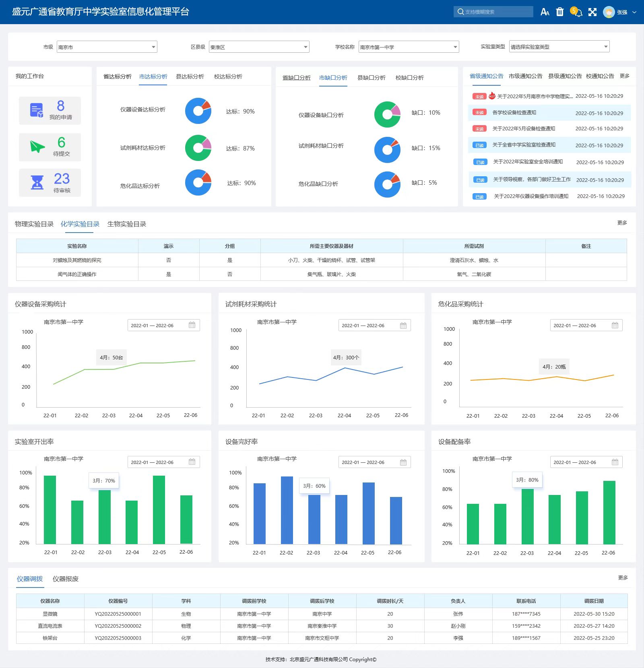Open date range picker for 设备完好率
The width and height of the screenshot is (644, 668).
coord(374,462)
